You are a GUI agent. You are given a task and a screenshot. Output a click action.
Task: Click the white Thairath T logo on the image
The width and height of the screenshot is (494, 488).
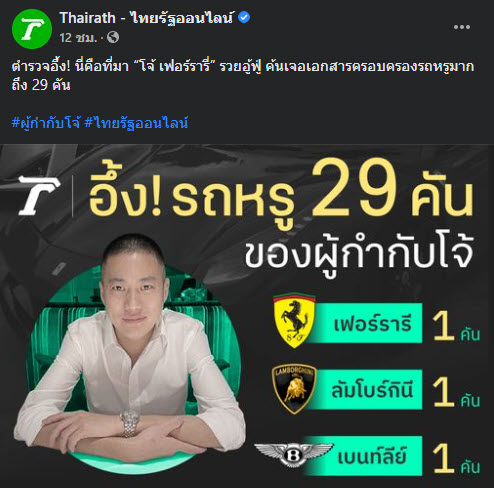click(40, 196)
